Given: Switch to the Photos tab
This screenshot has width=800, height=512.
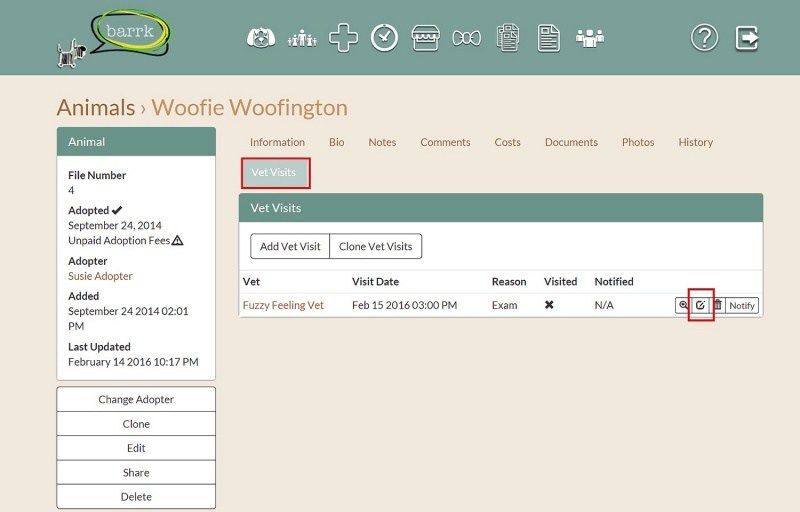Looking at the screenshot, I should [x=638, y=142].
